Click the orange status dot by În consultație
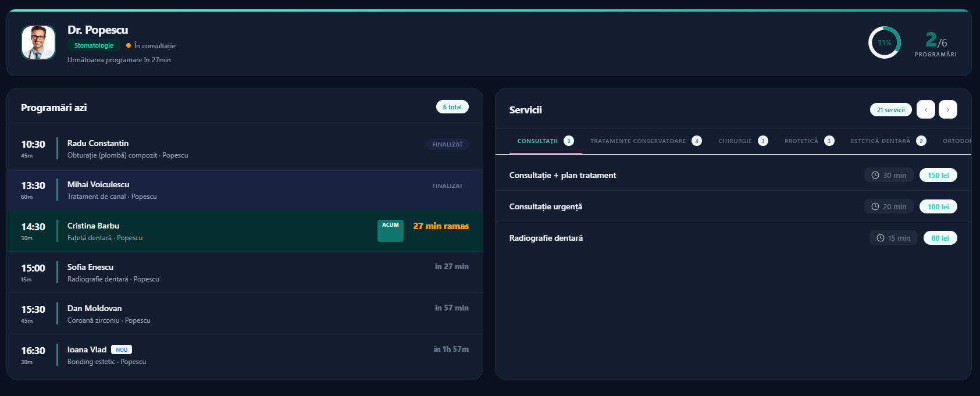Image resolution: width=980 pixels, height=396 pixels. pos(129,45)
